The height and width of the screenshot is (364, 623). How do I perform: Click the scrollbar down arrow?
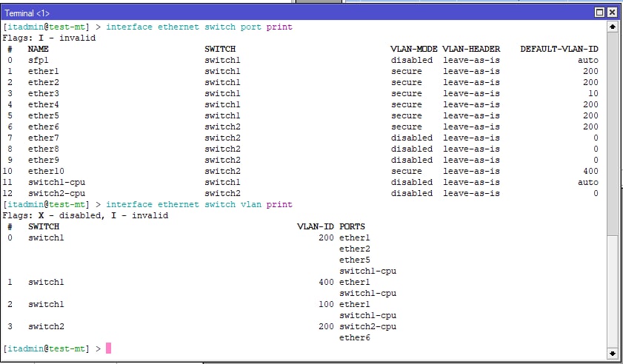click(x=613, y=354)
